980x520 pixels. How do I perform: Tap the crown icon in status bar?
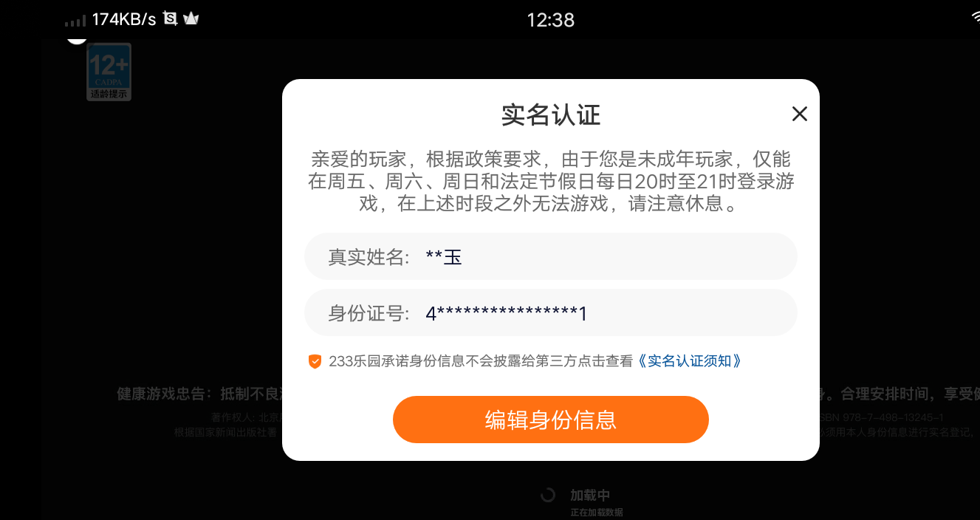pos(191,19)
